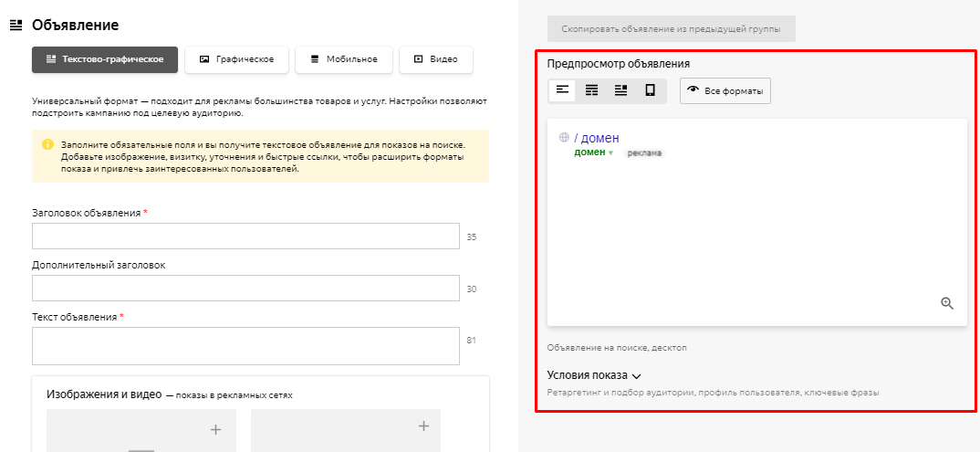Click the Объявление section header icon
This screenshot has width=980, height=452.
(16, 26)
